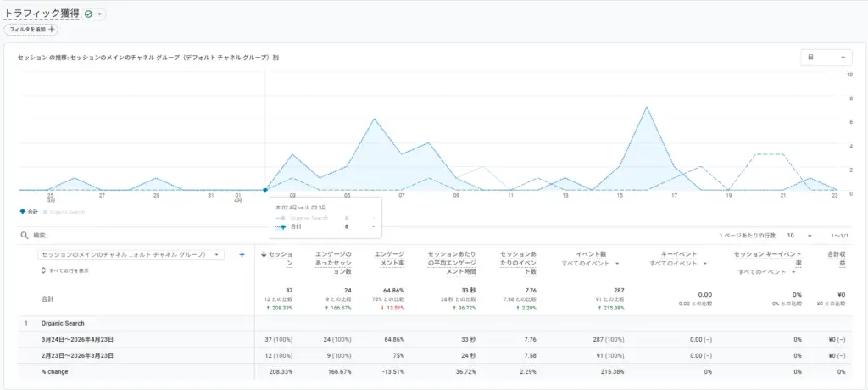Click the magnifier search icon in the table
This screenshot has width=868, height=390.
tap(25, 236)
